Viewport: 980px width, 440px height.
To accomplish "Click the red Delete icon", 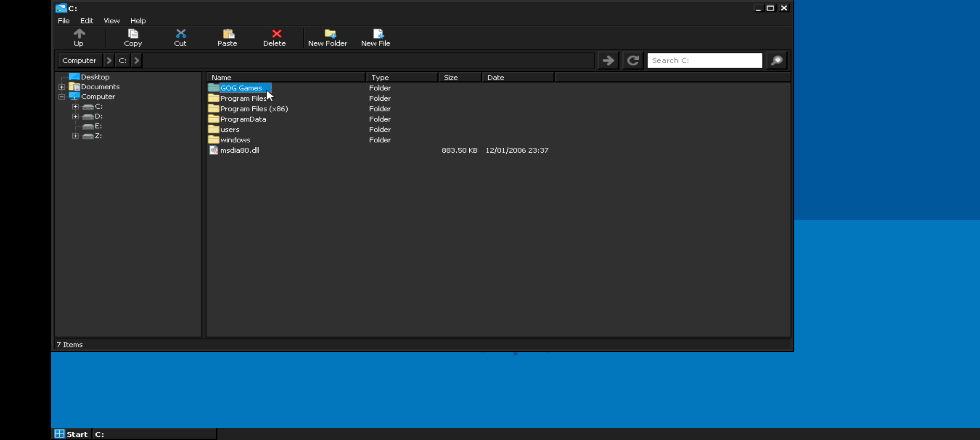I will (x=276, y=34).
